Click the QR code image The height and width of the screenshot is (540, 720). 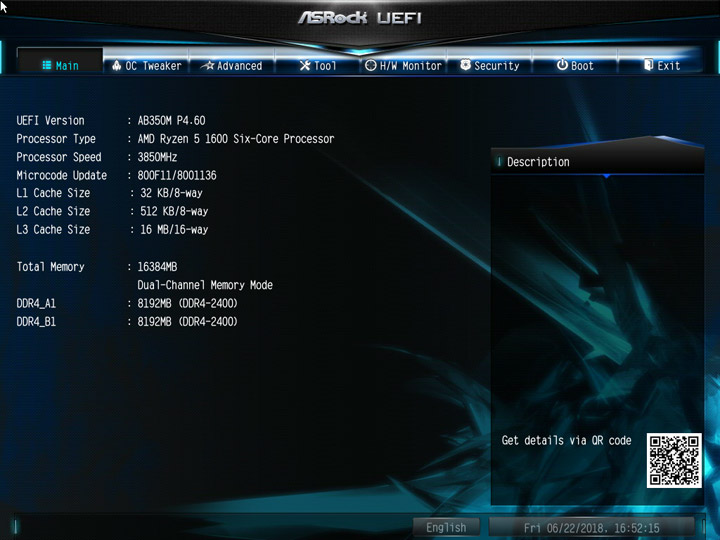674,461
